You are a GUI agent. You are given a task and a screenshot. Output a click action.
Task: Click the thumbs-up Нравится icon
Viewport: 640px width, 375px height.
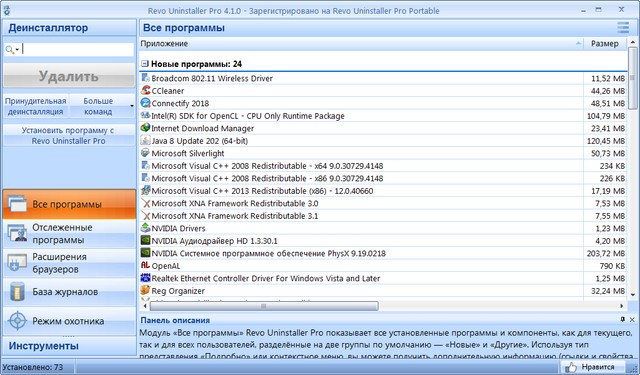coord(571,367)
